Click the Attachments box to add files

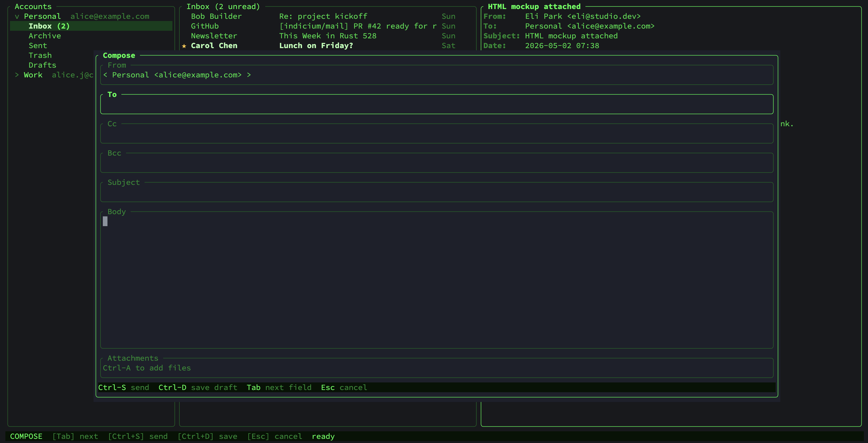tap(437, 368)
